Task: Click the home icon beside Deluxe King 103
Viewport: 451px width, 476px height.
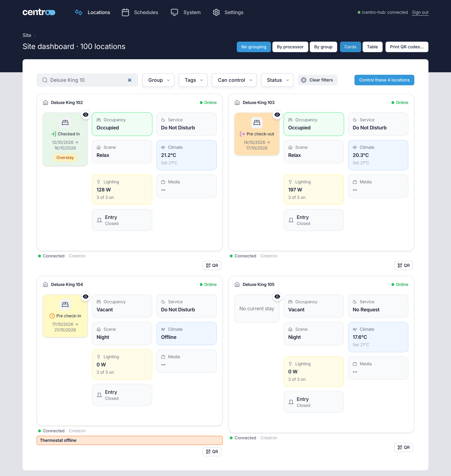Action: pyautogui.click(x=237, y=102)
